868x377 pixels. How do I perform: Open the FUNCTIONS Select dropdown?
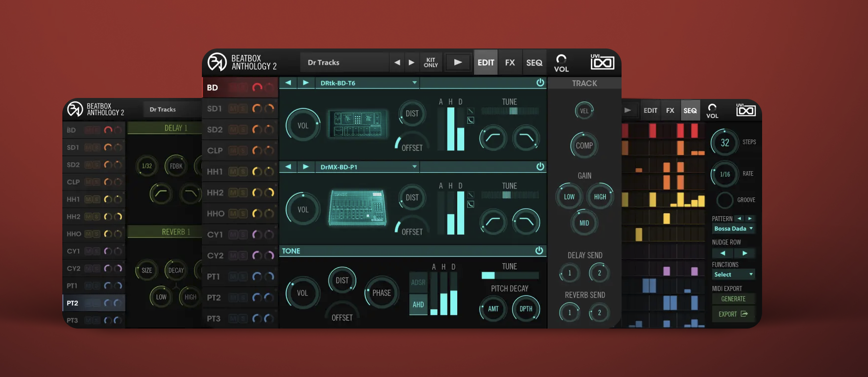733,274
